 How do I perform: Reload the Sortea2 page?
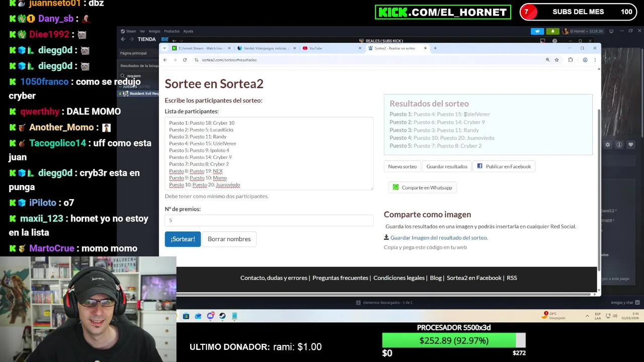pos(185,60)
